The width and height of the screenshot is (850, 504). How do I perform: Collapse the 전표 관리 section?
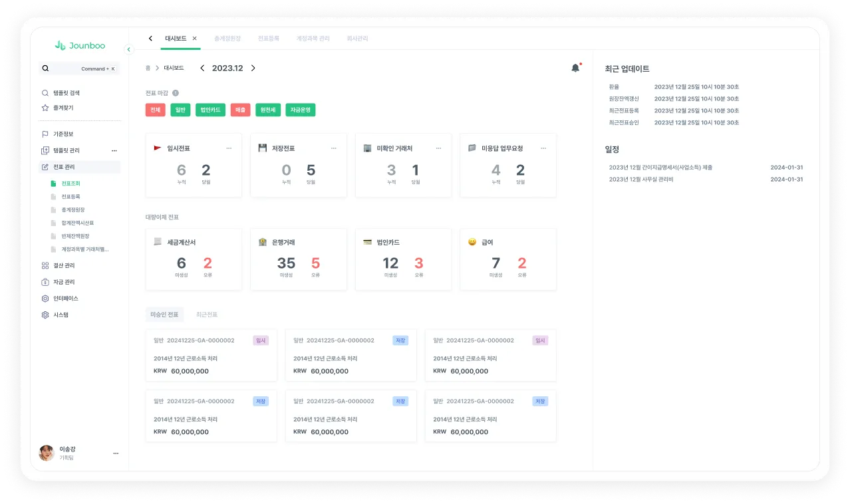click(x=79, y=167)
